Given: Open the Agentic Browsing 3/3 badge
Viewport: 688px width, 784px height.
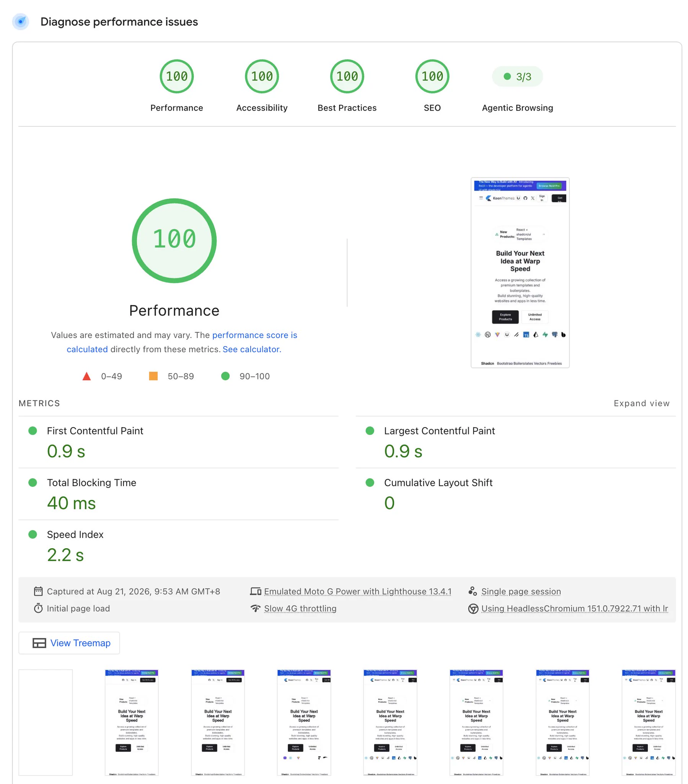Looking at the screenshot, I should coord(517,76).
